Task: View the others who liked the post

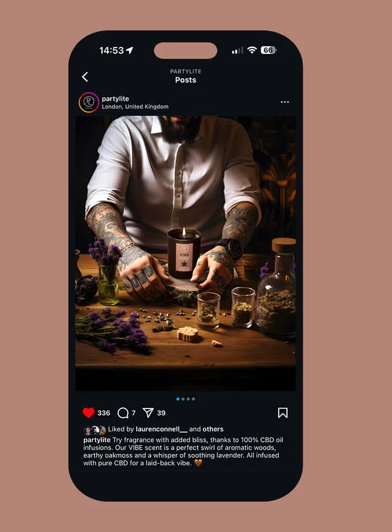Action: click(213, 429)
